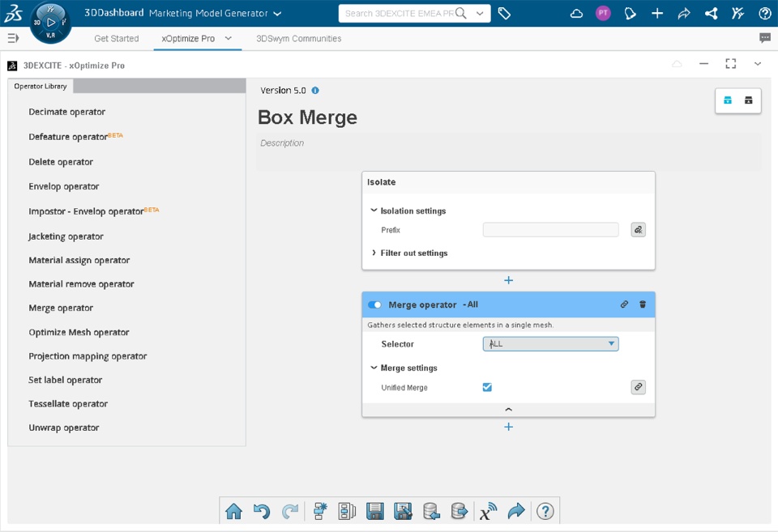The width and height of the screenshot is (778, 532).
Task: Select Envelop operator from library
Action: pyautogui.click(x=63, y=186)
